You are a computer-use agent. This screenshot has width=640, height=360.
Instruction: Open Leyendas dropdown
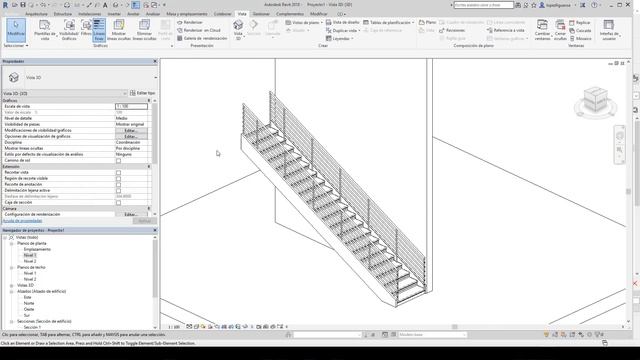340,38
